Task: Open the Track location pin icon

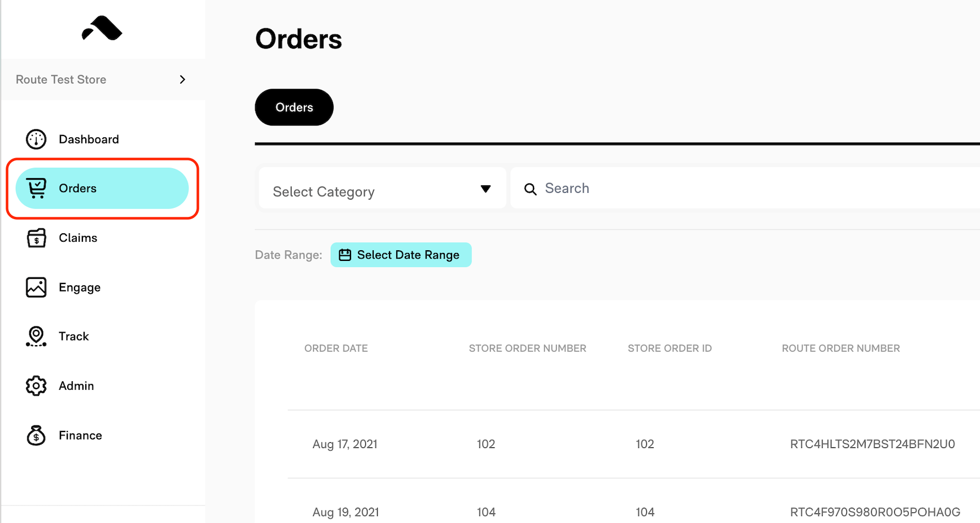Action: click(36, 336)
